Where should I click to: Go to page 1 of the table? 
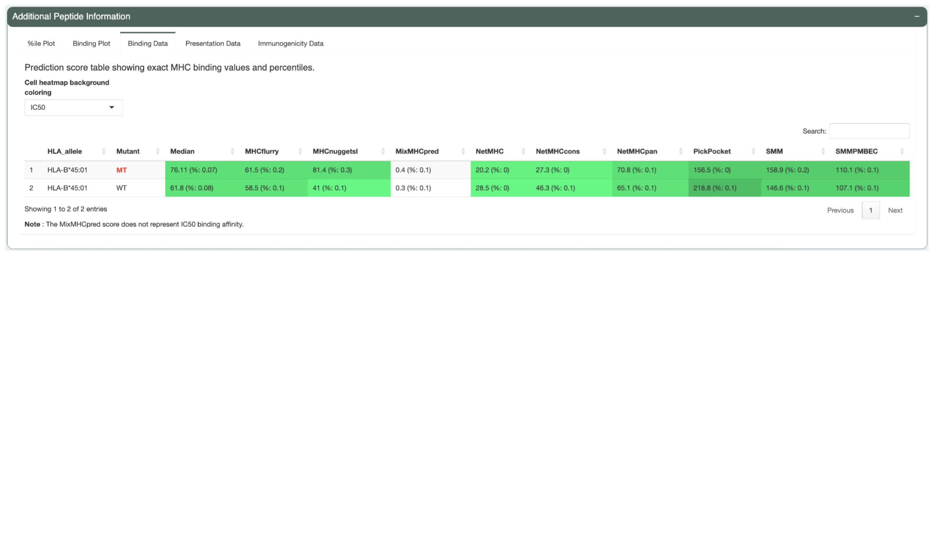[x=870, y=210]
